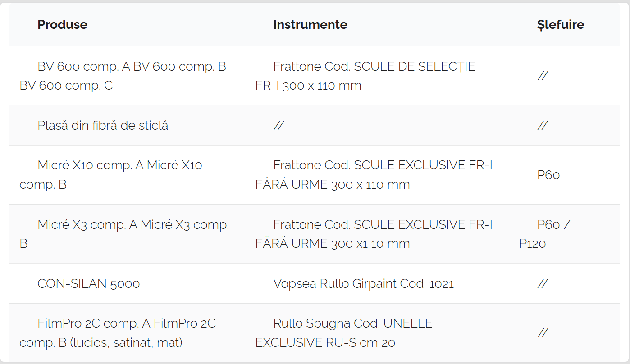The image size is (630, 364).
Task: Click the Micré X10 comp. A cell
Action: pyautogui.click(x=111, y=175)
